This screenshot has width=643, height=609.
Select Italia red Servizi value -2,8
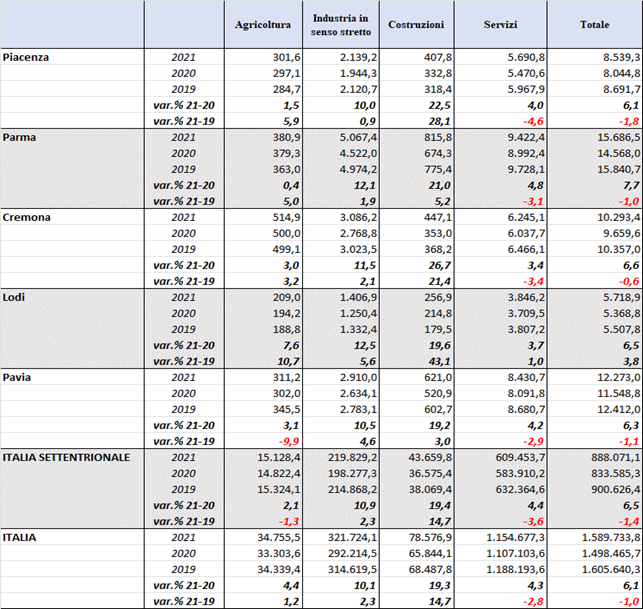[533, 601]
